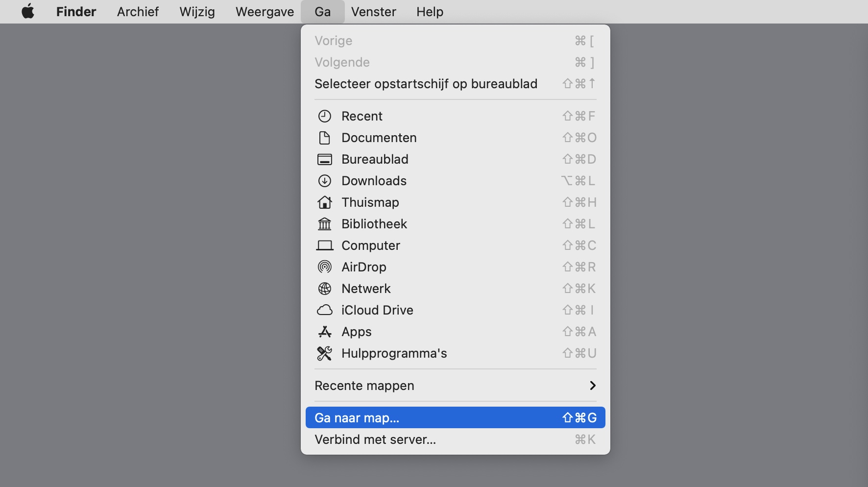Select Selecteer opstartschijf op bureaublad
868x487 pixels.
[x=456, y=84]
